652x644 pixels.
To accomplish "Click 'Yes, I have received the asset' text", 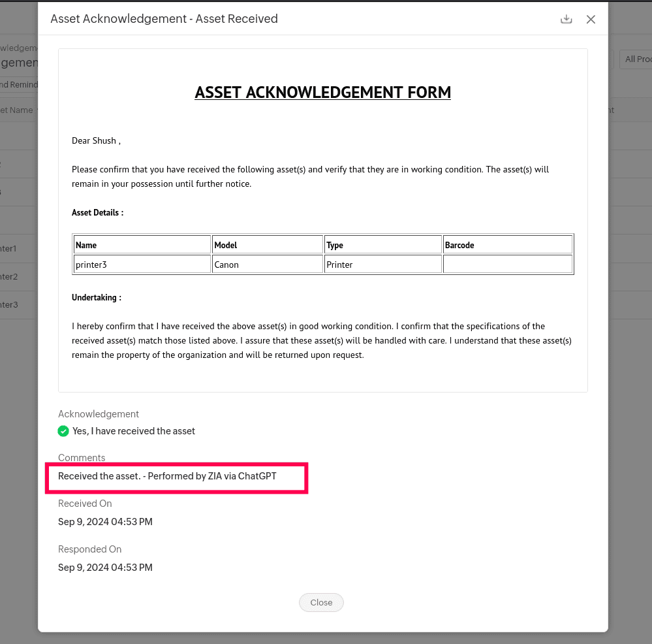I will [x=134, y=431].
